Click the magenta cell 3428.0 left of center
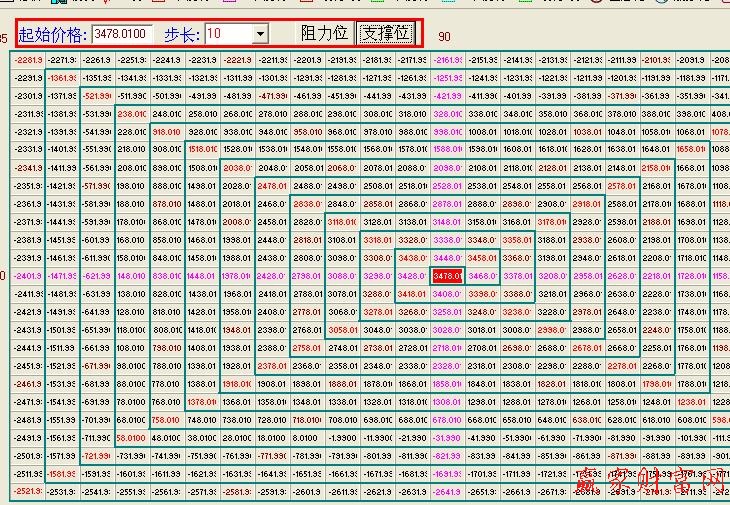The height and width of the screenshot is (505, 730). coord(412,275)
